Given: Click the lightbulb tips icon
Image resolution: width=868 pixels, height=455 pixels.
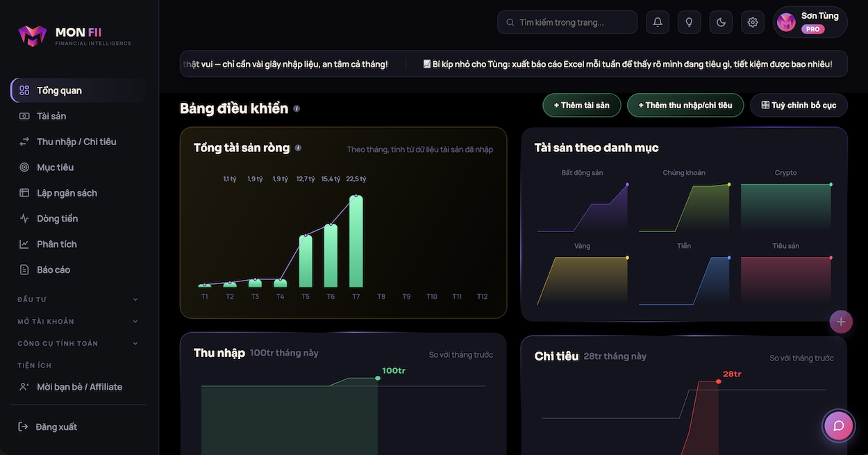Looking at the screenshot, I should point(690,22).
